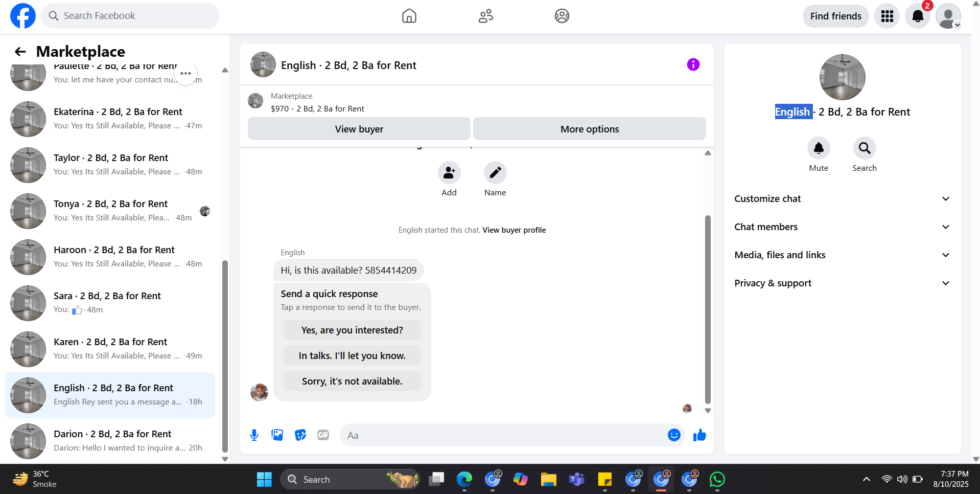The image size is (980, 494).
Task: Show conversation information purple icon
Action: pos(693,64)
